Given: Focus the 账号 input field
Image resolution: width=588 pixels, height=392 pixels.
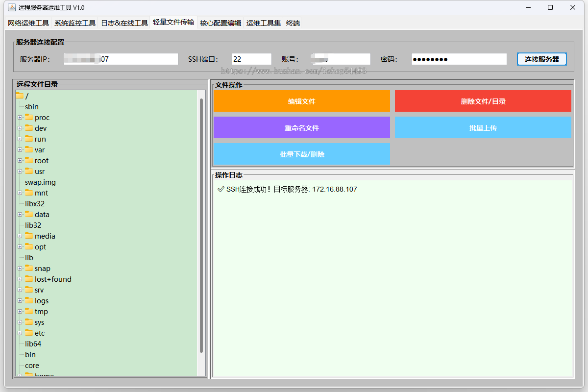Looking at the screenshot, I should point(342,59).
